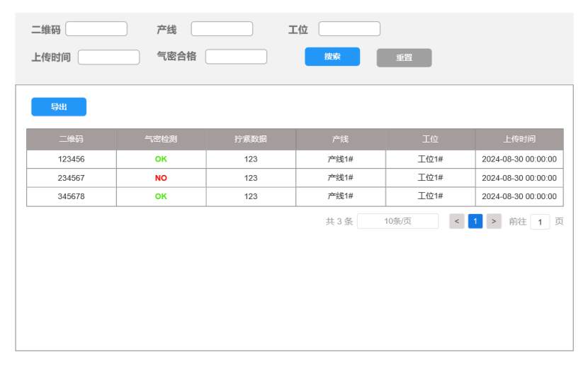Image resolution: width=588 pixels, height=365 pixels.
Task: Focus the 产线 input field
Action: pyautogui.click(x=222, y=29)
